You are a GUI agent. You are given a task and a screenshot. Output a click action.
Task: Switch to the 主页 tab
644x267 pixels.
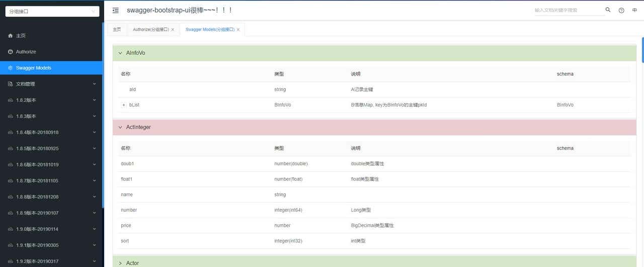tap(117, 29)
